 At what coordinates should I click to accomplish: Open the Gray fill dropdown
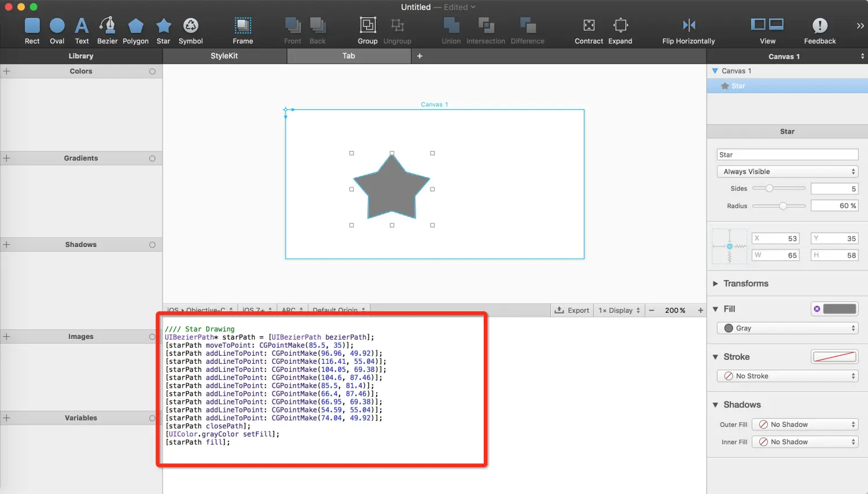point(787,328)
